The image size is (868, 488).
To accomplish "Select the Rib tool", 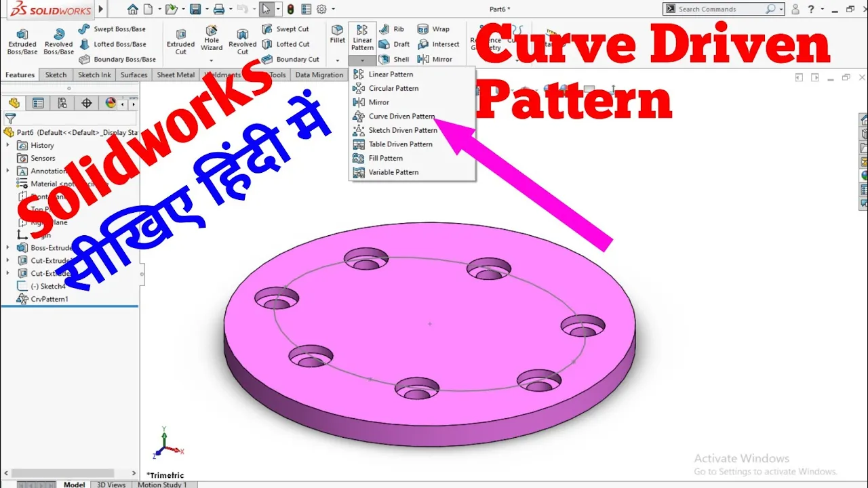I will pyautogui.click(x=391, y=29).
